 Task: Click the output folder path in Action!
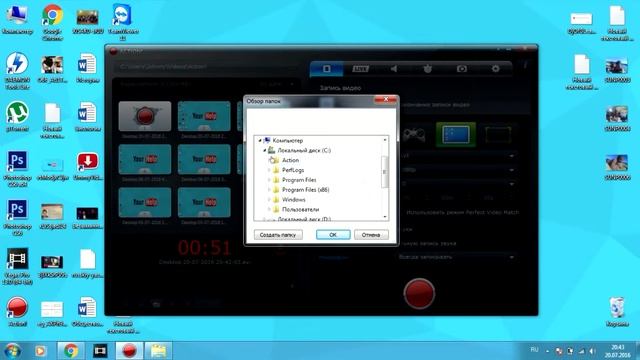(163, 67)
